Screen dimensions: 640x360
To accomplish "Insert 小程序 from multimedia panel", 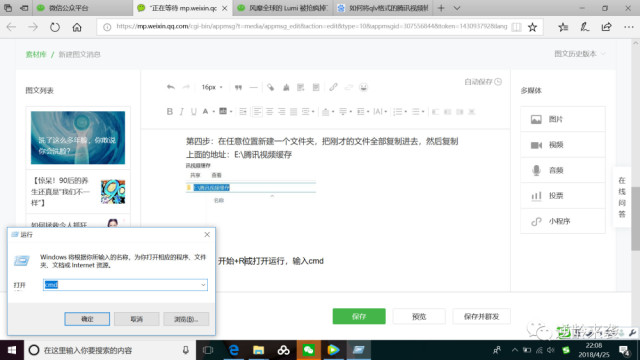I will click(562, 221).
